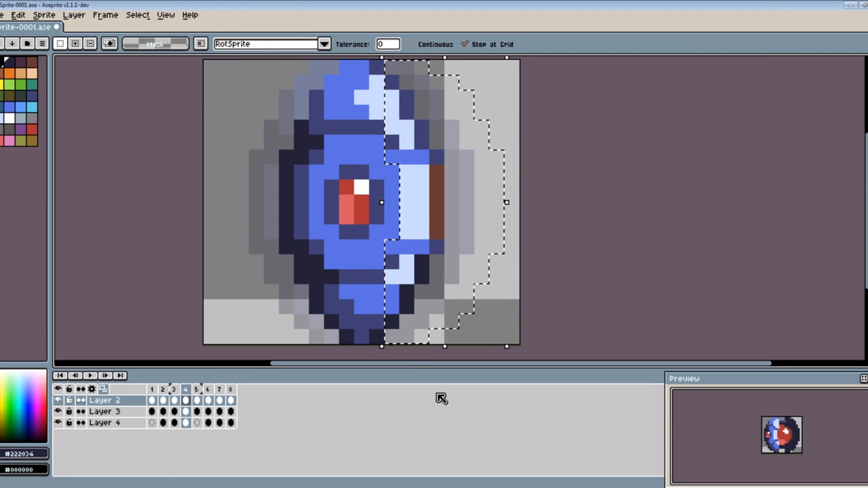Toggle lock for all layers in timeline header
Image resolution: width=868 pixels, height=488 pixels.
pos(69,389)
